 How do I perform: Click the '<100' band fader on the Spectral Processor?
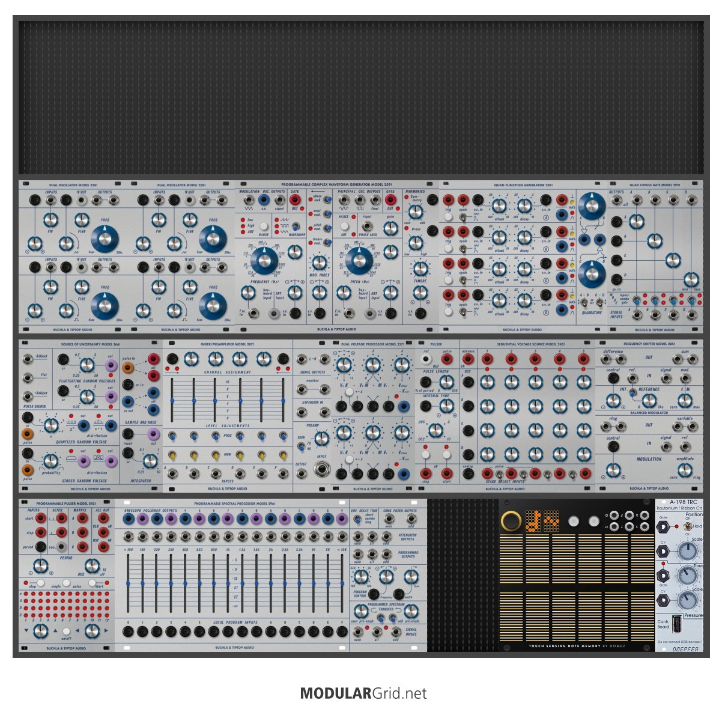click(128, 583)
